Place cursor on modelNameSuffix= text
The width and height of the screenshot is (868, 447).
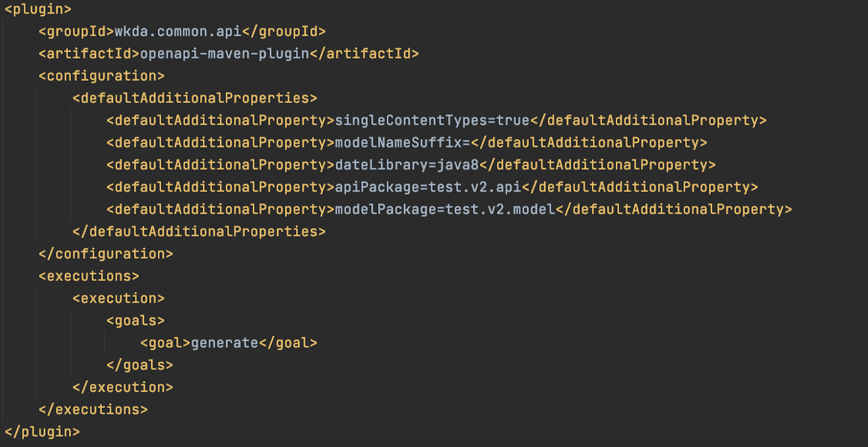click(x=402, y=143)
